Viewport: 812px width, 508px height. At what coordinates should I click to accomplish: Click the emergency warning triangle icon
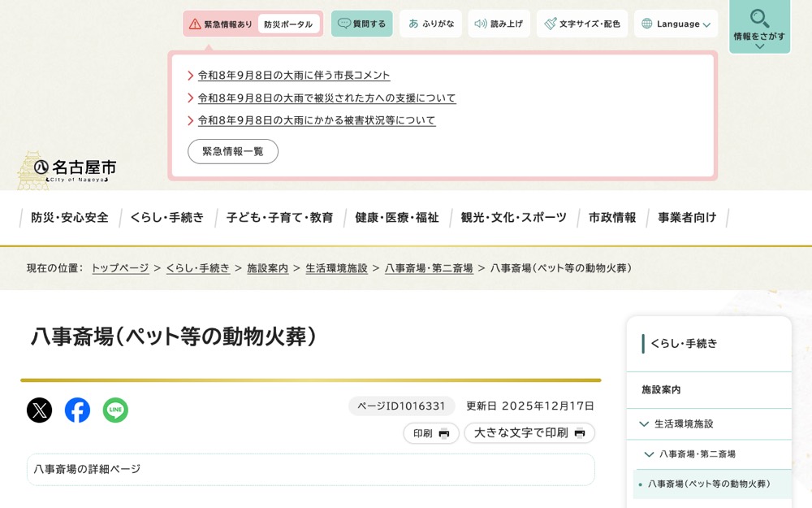click(x=195, y=24)
